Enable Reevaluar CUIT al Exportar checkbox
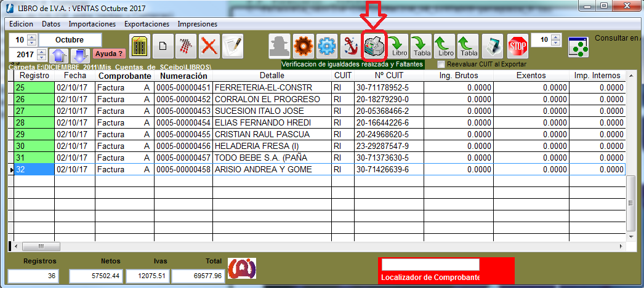The width and height of the screenshot is (644, 288). 441,64
